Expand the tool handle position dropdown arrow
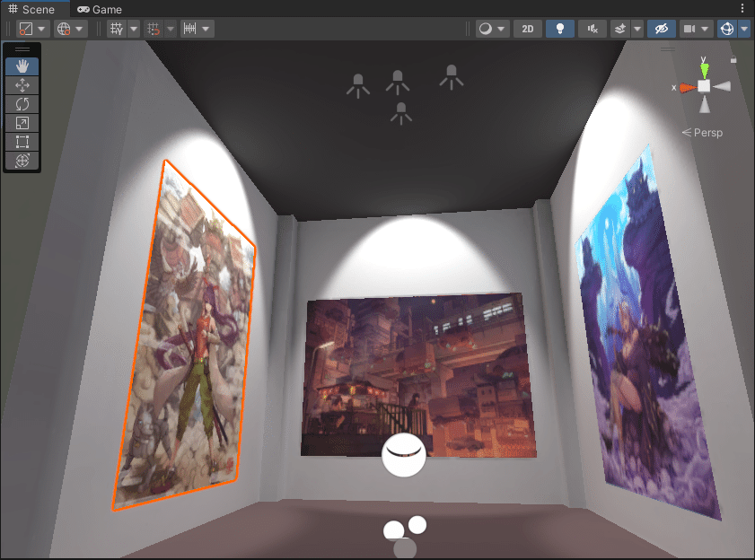 tap(42, 29)
